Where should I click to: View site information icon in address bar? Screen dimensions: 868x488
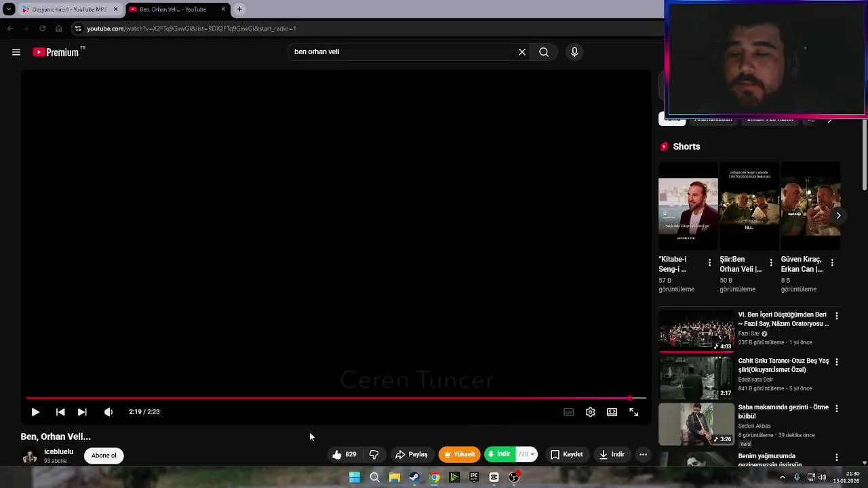click(78, 28)
